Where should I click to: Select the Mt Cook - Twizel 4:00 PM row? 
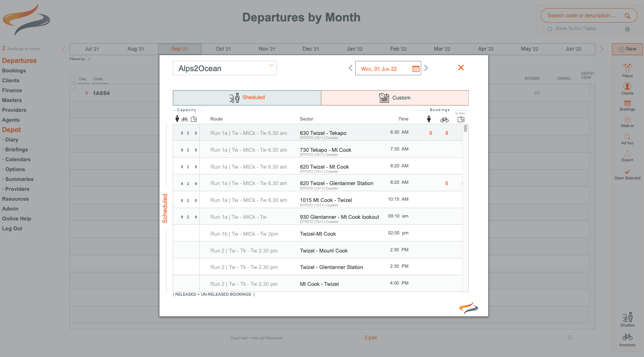317,284
